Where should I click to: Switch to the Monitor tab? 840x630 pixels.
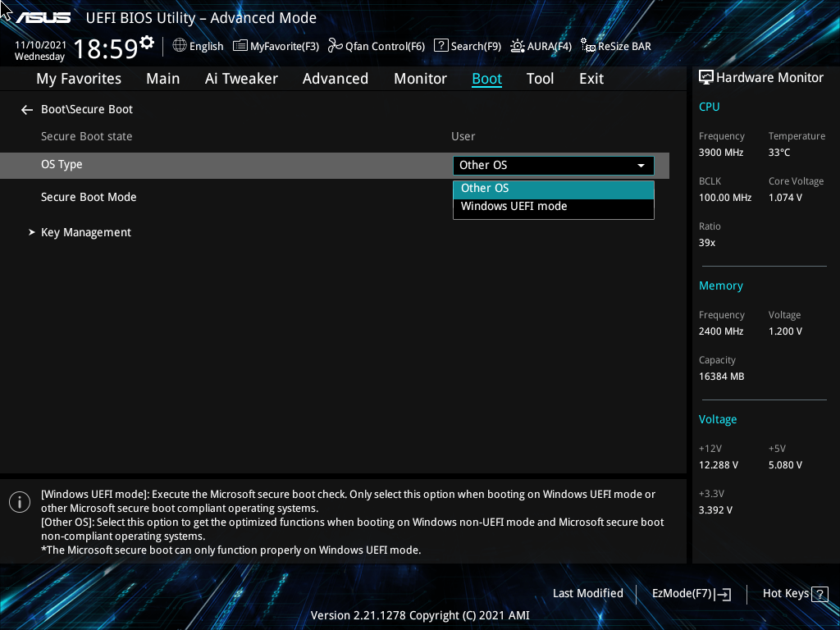tap(420, 79)
